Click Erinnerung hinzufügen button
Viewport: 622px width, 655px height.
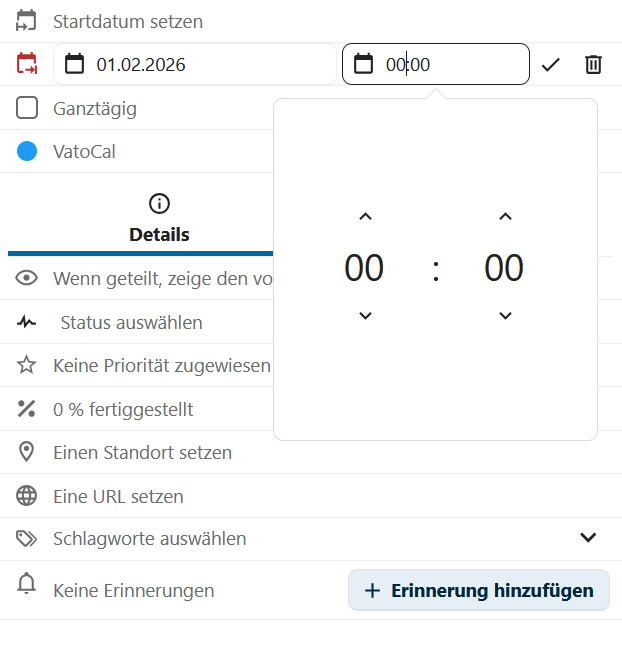point(478,590)
